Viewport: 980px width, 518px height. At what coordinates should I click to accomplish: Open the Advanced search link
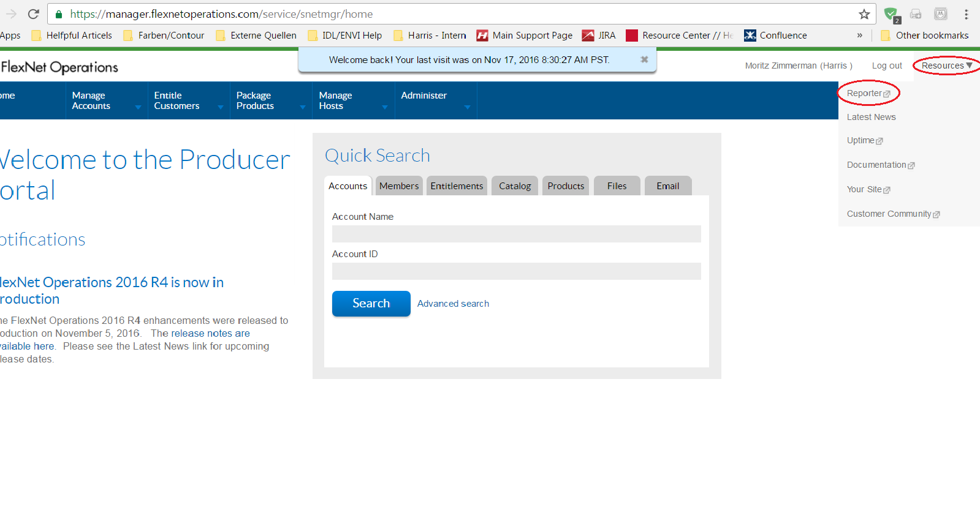453,304
